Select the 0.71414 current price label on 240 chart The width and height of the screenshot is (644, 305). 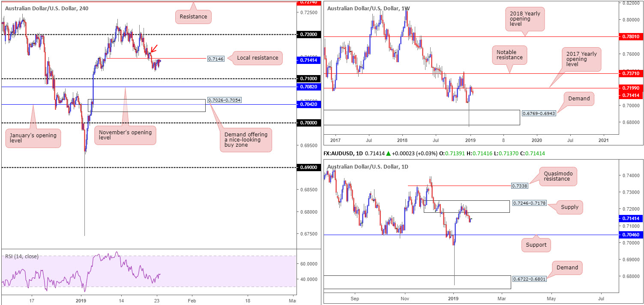(x=309, y=60)
